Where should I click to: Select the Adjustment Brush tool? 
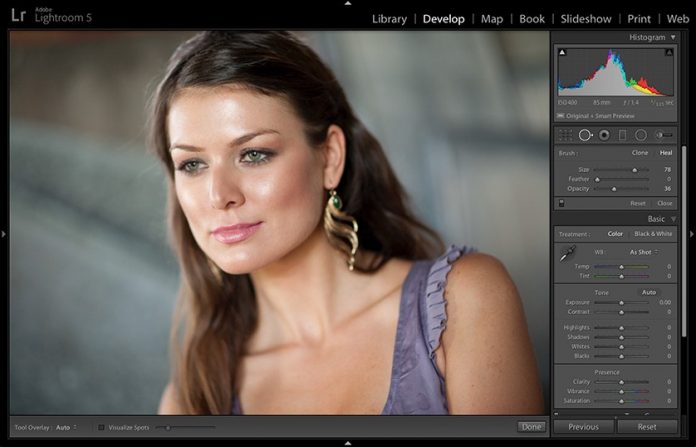coord(662,135)
